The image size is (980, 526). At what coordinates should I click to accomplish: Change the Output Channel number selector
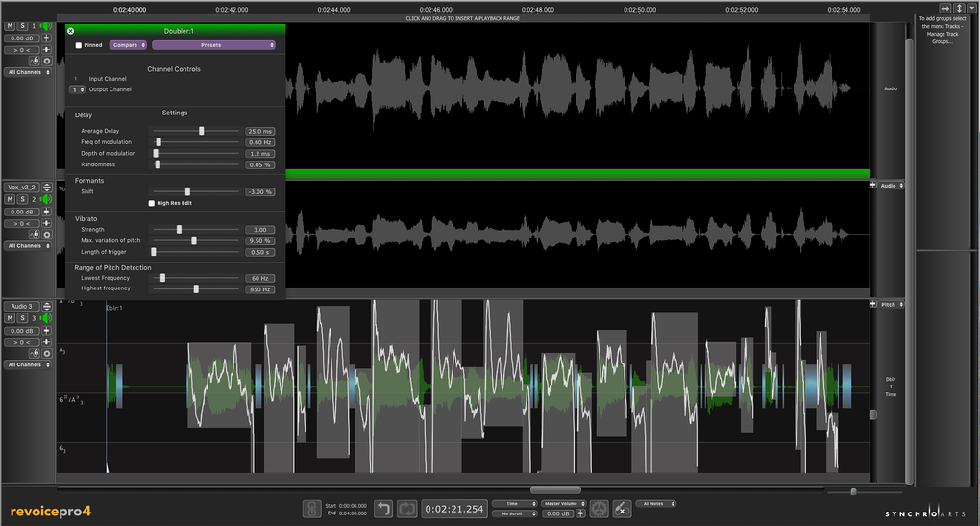[x=77, y=90]
